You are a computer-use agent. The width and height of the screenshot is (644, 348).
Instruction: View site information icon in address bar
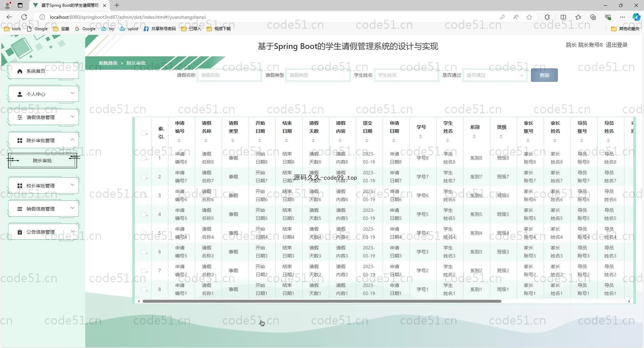42,17
